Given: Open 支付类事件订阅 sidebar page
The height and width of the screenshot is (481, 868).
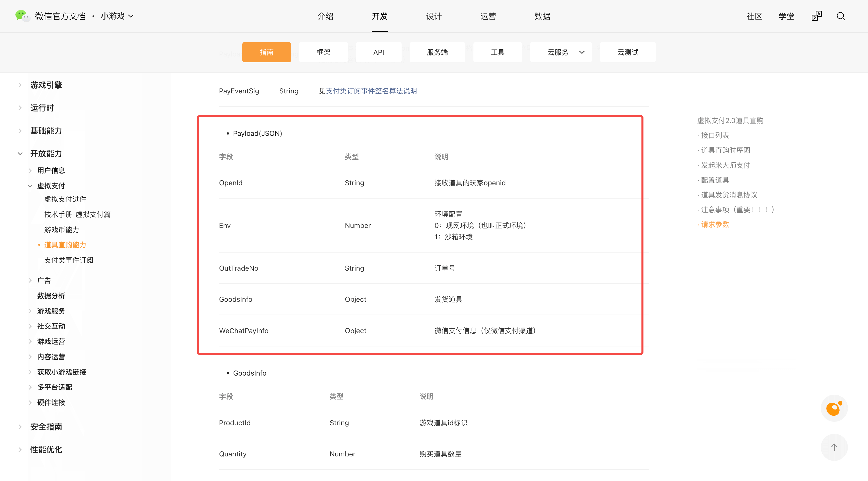Looking at the screenshot, I should click(69, 260).
